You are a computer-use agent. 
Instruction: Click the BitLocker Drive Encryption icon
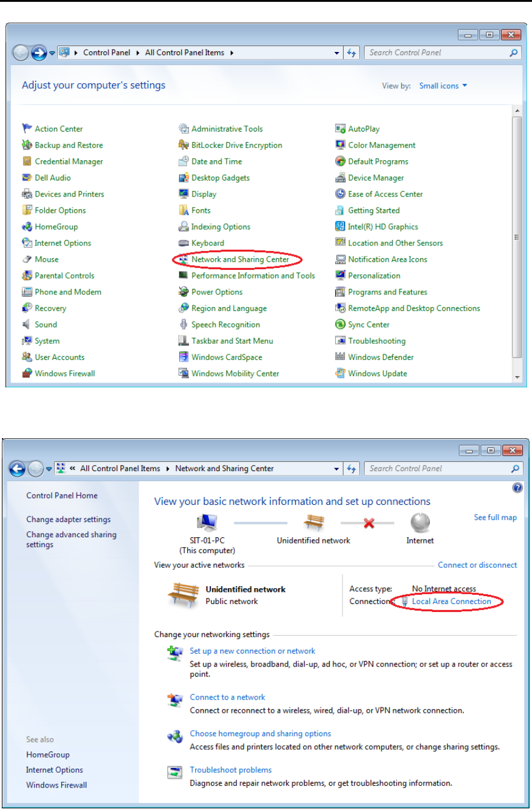[183, 145]
